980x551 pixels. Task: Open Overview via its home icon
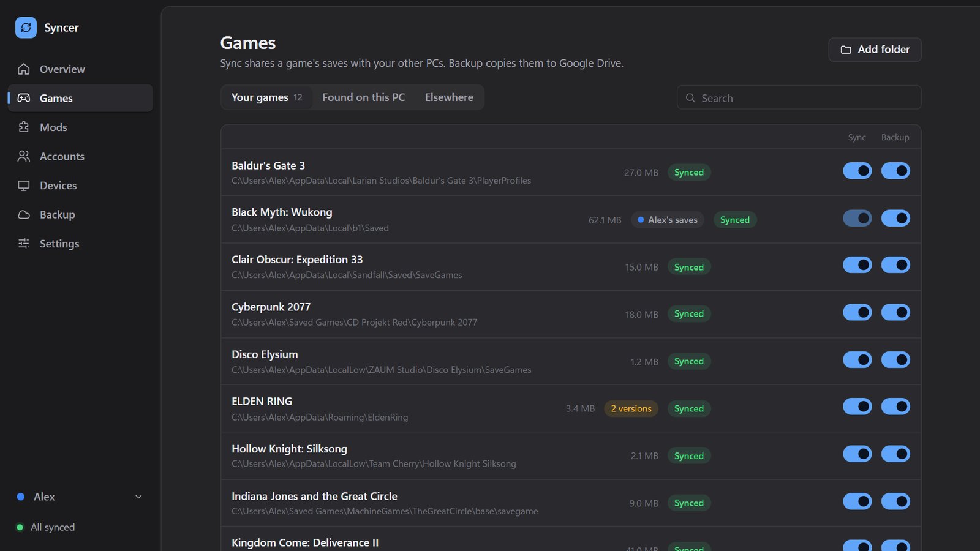(24, 69)
